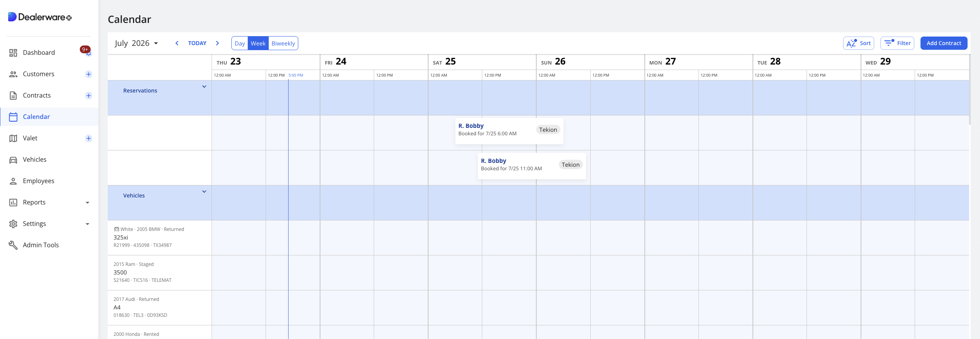Expand the Settings sidebar menu
This screenshot has height=339, width=980.
pyautogui.click(x=87, y=224)
